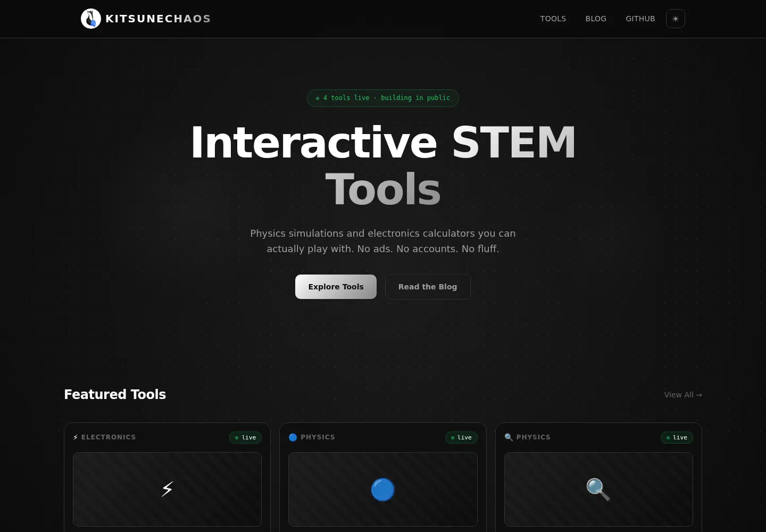Click the Explore Tools button

point(336,287)
